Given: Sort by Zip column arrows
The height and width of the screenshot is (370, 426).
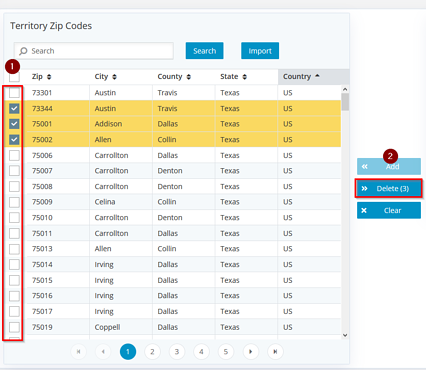Looking at the screenshot, I should tap(49, 77).
